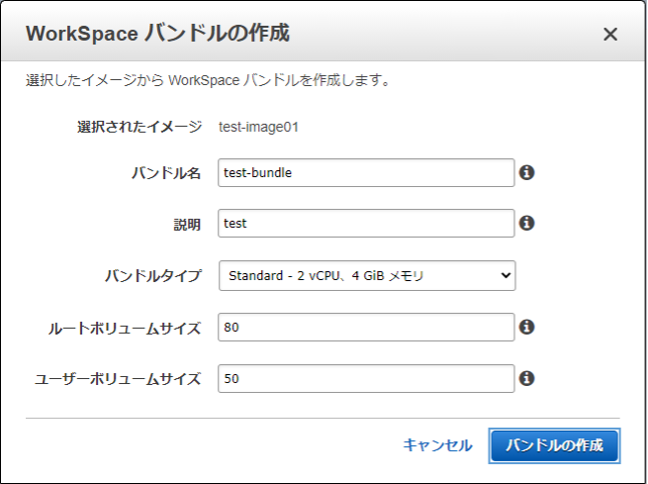Click the バンドル名 label

pos(166,172)
